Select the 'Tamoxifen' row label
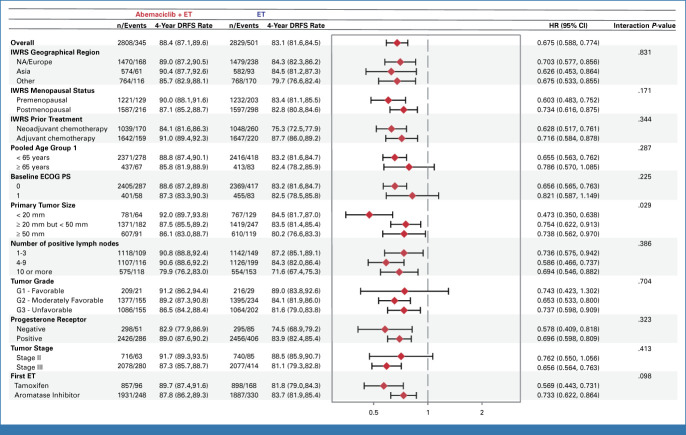 pos(31,386)
